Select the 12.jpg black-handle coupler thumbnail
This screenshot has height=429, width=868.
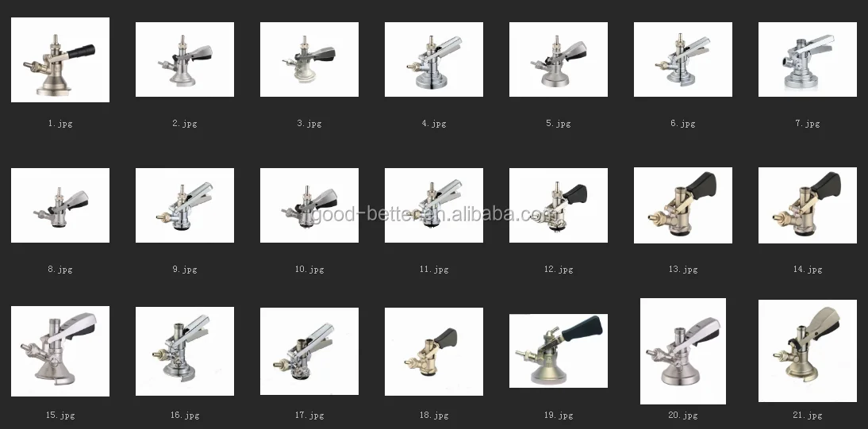[559, 205]
